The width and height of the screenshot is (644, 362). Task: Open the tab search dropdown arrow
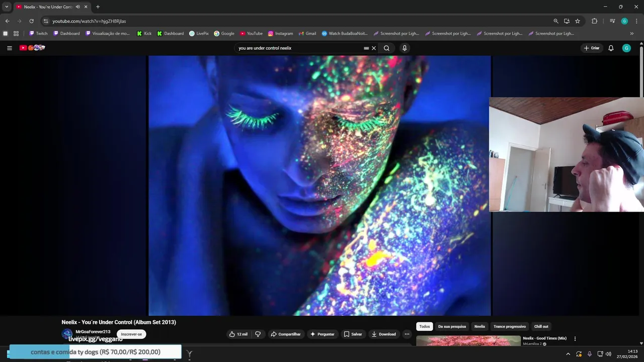[x=7, y=7]
